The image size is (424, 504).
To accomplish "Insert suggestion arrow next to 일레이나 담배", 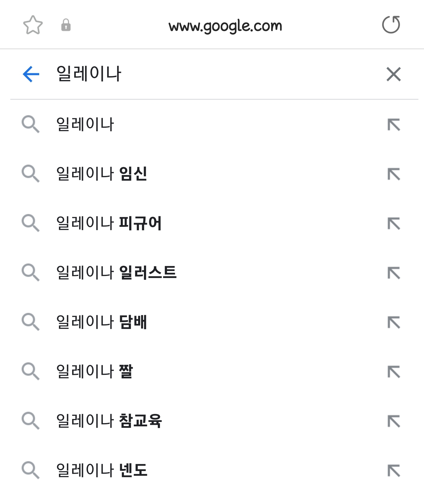I will (394, 322).
